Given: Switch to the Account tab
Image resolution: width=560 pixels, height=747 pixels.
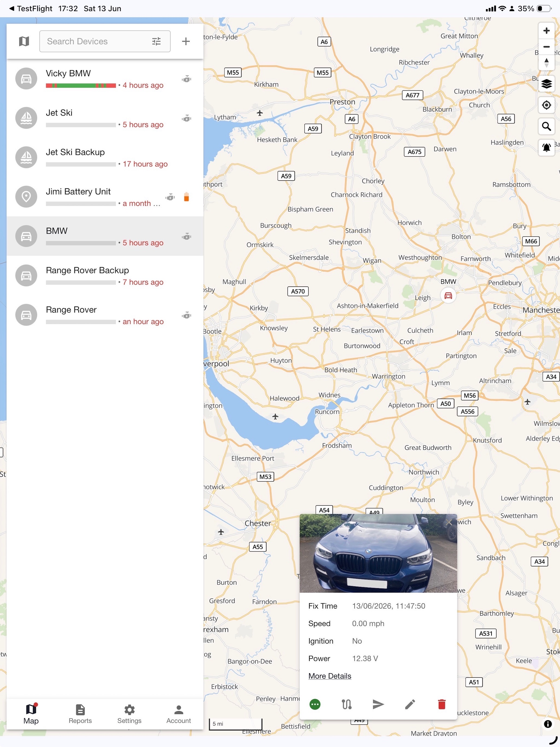Looking at the screenshot, I should [x=179, y=714].
